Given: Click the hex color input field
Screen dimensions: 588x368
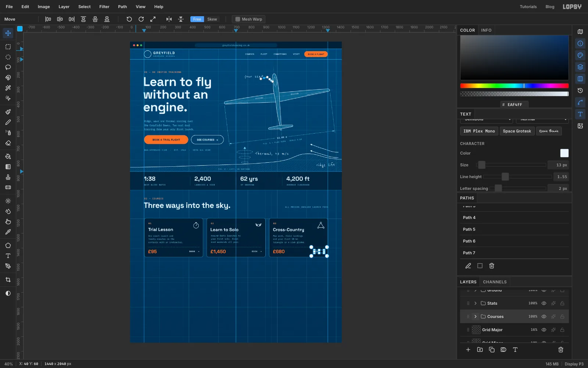Looking at the screenshot, I should click(x=514, y=105).
